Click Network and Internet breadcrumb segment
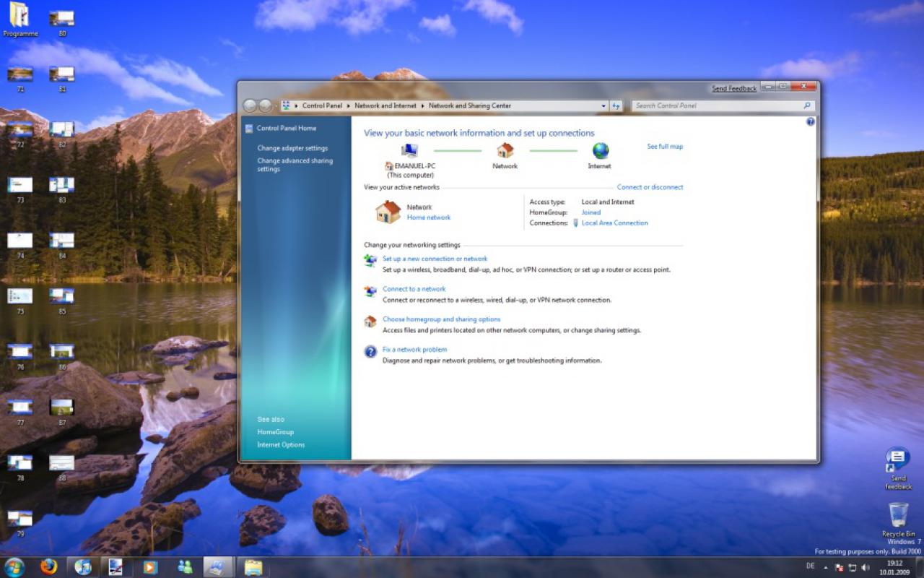Image resolution: width=924 pixels, height=578 pixels. [x=385, y=105]
